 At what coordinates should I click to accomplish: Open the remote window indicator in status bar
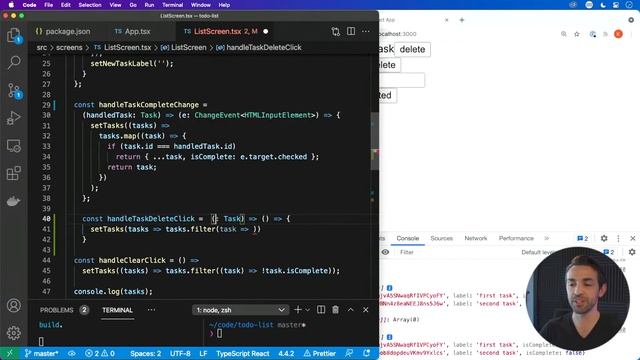(x=10, y=353)
